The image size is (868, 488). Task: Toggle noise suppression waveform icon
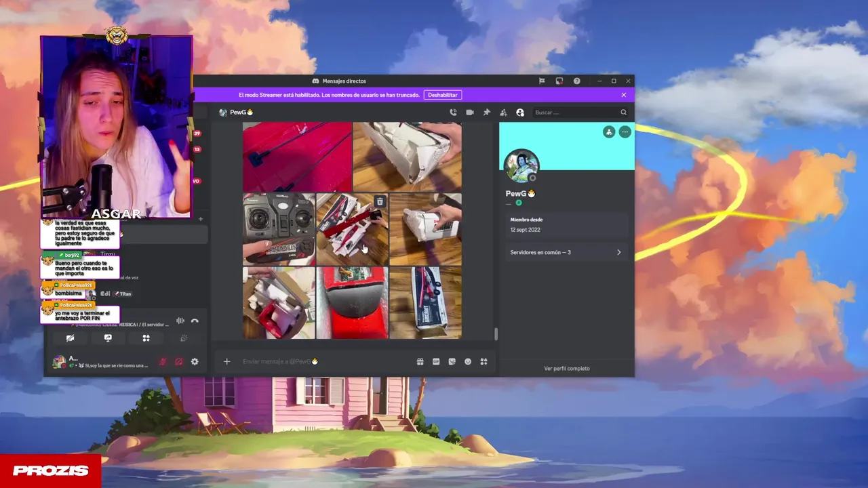(x=180, y=321)
